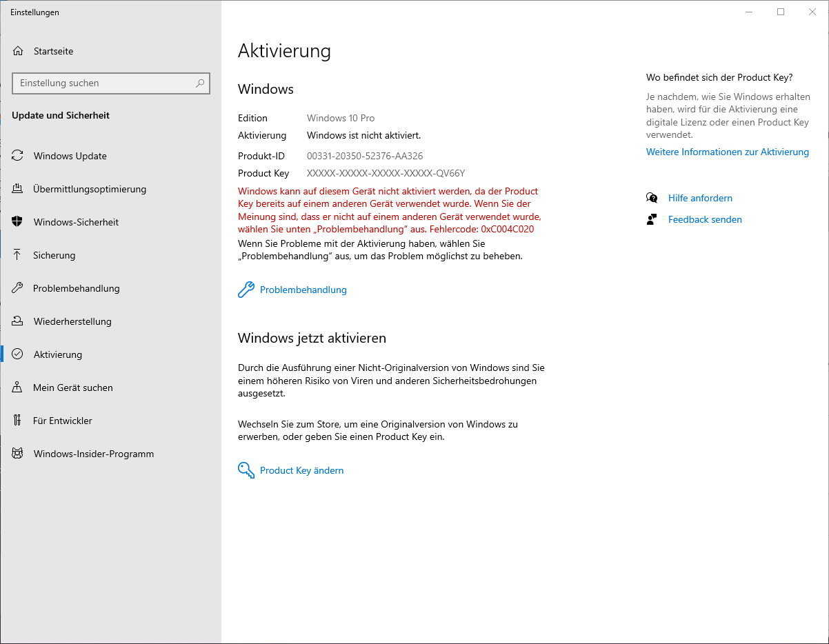Click the blue wrench troubleshooting icon
Screen dimensions: 829x644
[x=246, y=290]
